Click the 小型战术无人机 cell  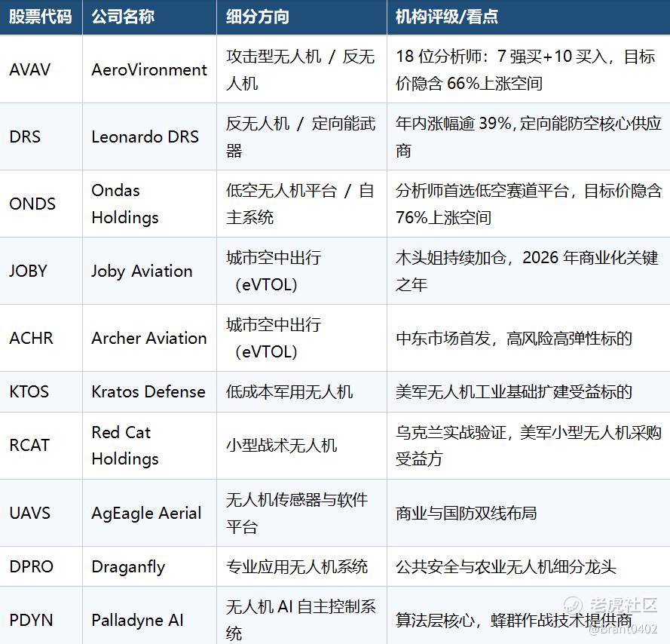tap(301, 446)
